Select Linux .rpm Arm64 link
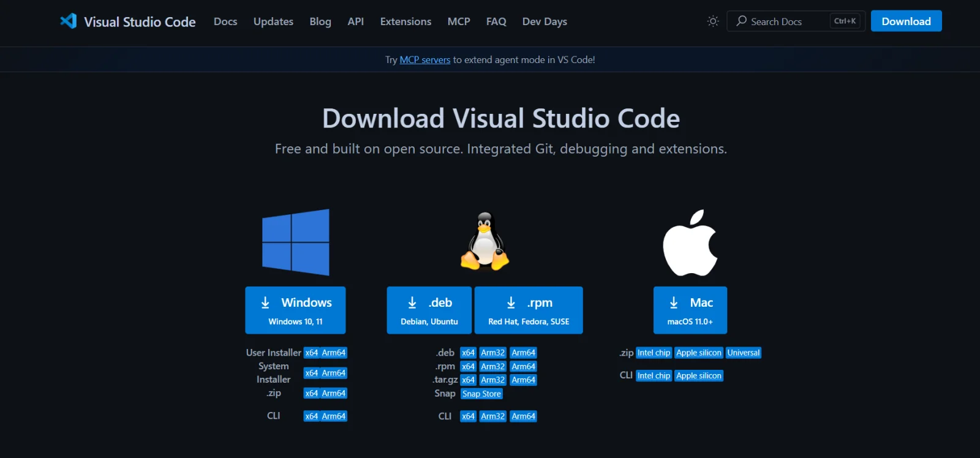The height and width of the screenshot is (458, 980). (x=524, y=366)
